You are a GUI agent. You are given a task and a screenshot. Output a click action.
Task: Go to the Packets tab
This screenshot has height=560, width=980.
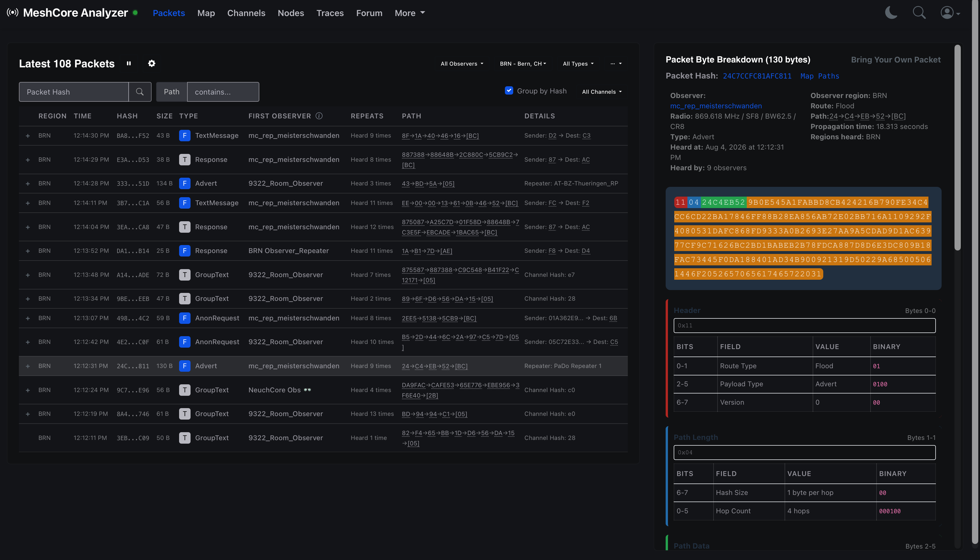[x=169, y=13]
